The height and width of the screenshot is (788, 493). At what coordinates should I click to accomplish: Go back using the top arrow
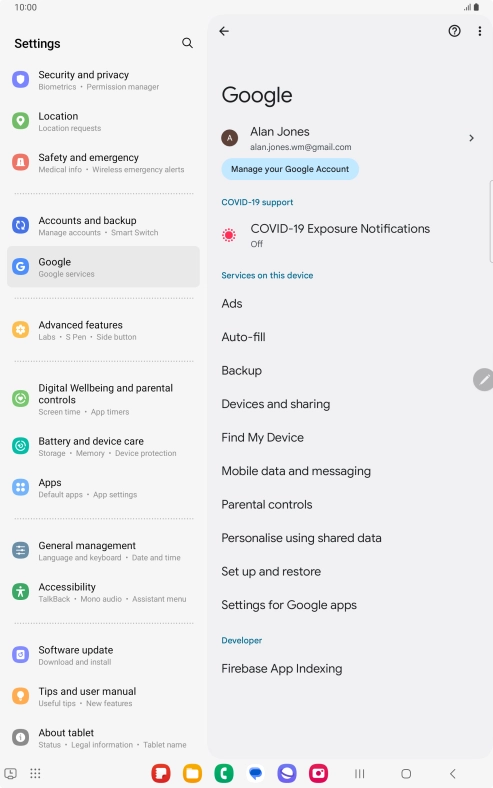[224, 31]
